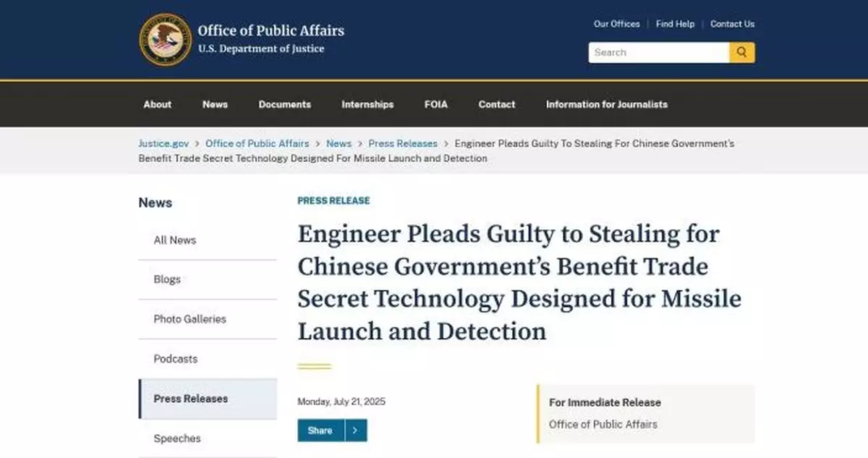Open the Contact navigation link
Viewport: 868px width, 458px height.
pos(496,104)
